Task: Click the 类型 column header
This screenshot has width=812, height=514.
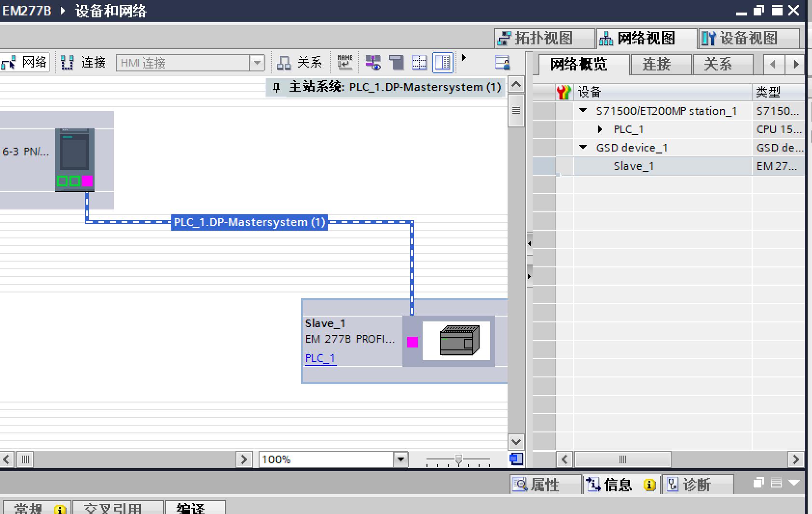Action: tap(778, 92)
